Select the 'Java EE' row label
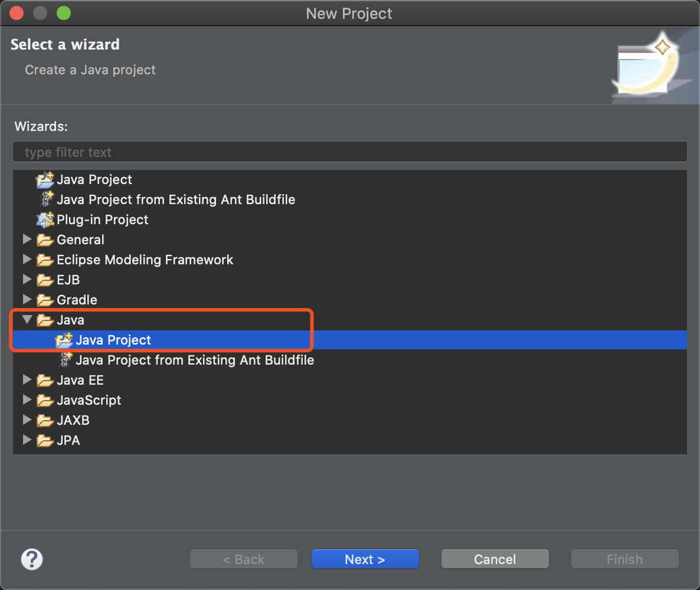700x590 pixels. pyautogui.click(x=80, y=380)
